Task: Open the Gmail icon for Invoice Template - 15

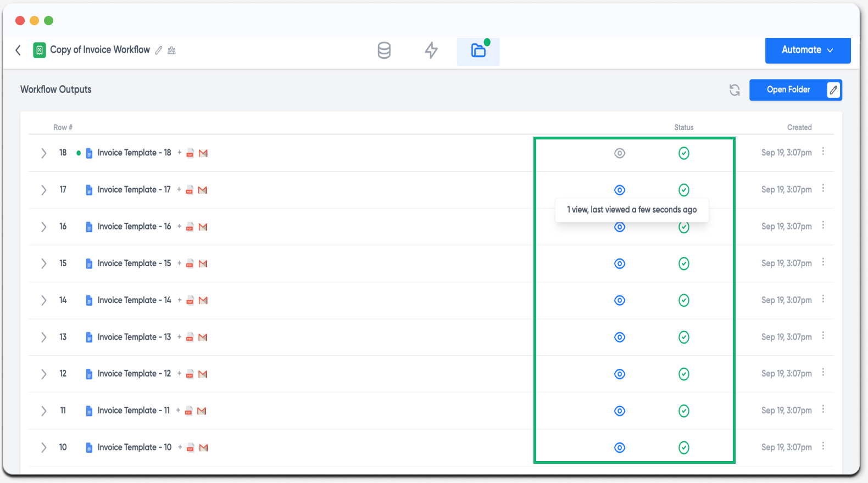Action: pos(203,263)
